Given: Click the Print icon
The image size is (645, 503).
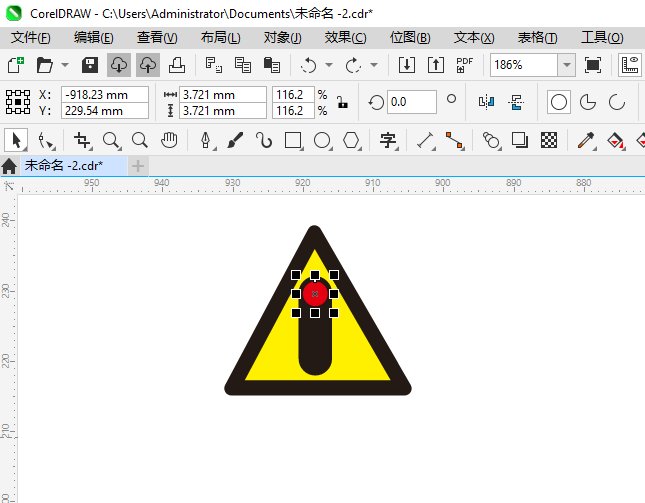Looking at the screenshot, I should pos(177,65).
